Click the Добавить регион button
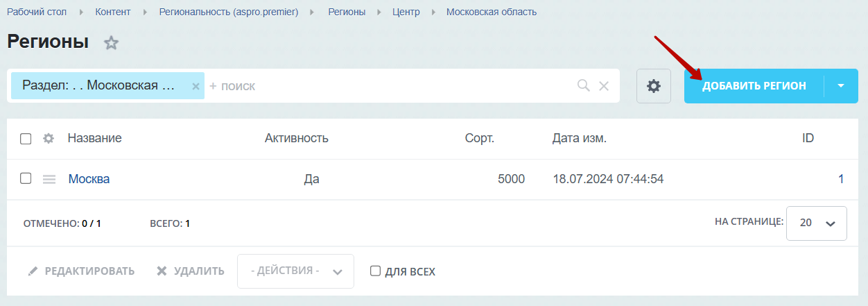Image resolution: width=868 pixels, height=306 pixels. pyautogui.click(x=754, y=86)
